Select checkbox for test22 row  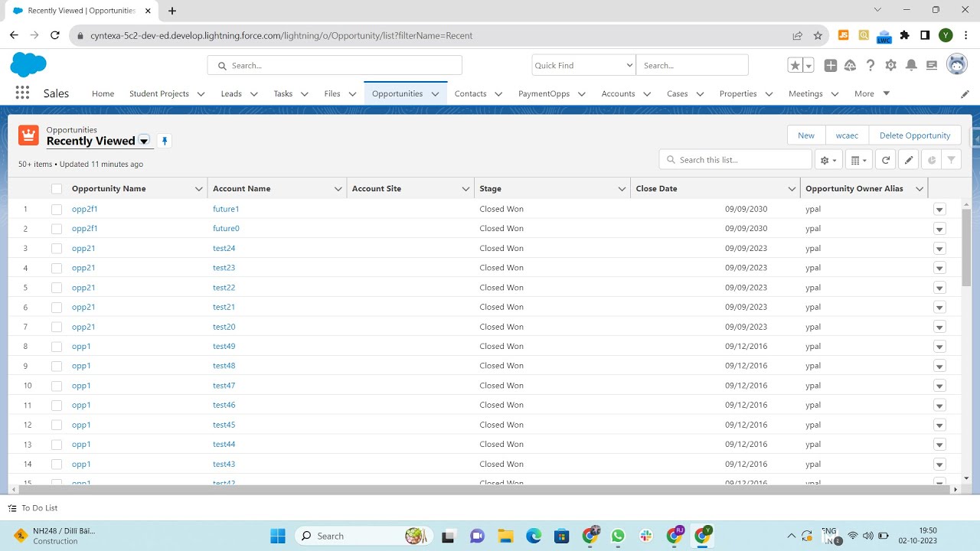[x=57, y=288]
